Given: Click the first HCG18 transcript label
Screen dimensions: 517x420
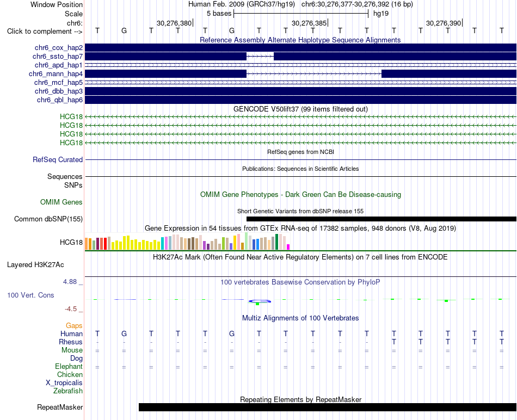Looking at the screenshot, I should (71, 117).
